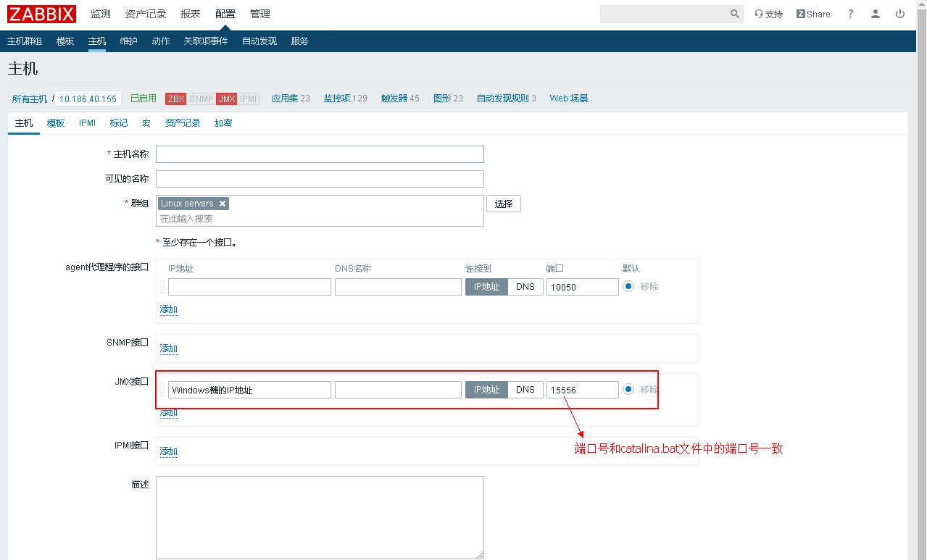Open the 资产记录 menu
927x560 pixels.
click(146, 14)
